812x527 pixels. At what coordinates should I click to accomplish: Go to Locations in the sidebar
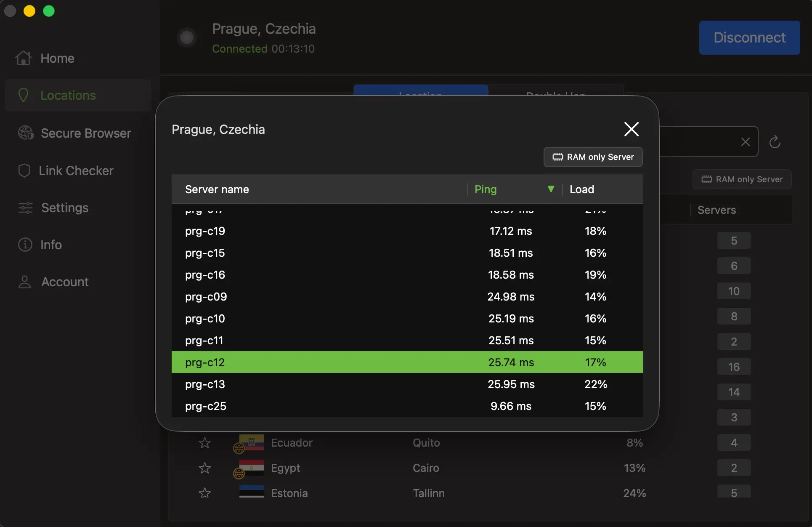coord(68,96)
